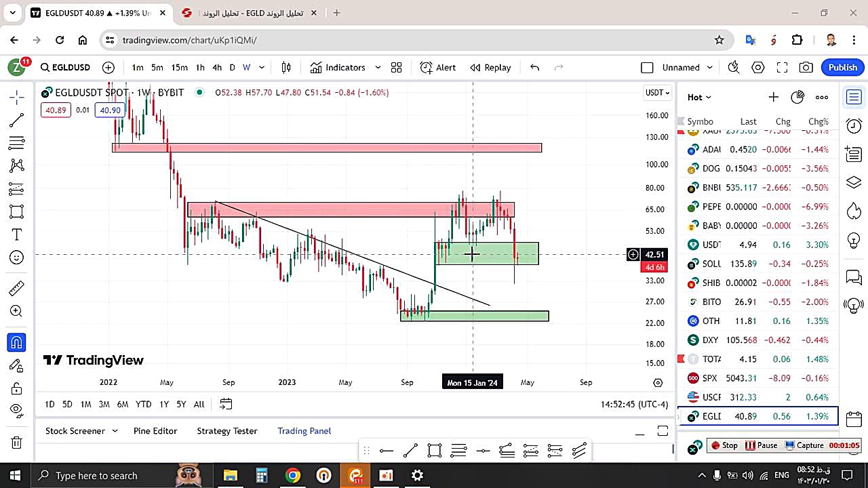868x488 pixels.
Task: Expand the USDT currency dropdown
Action: click(x=657, y=93)
